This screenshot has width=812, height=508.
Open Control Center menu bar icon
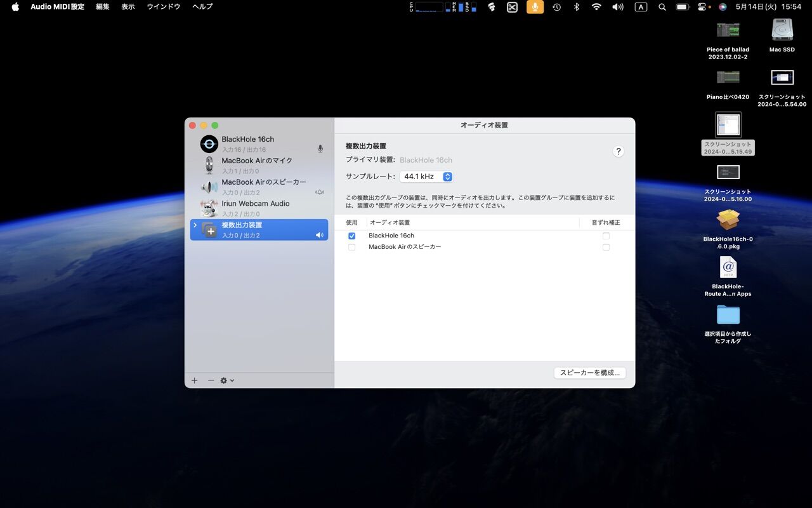[x=704, y=7]
